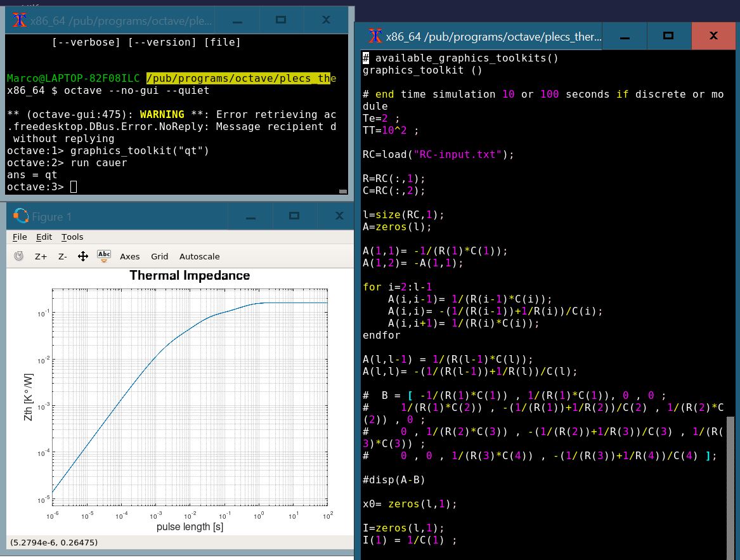Viewport: 740px width, 560px height.
Task: Select the Abc text annotation tool
Action: [x=103, y=254]
